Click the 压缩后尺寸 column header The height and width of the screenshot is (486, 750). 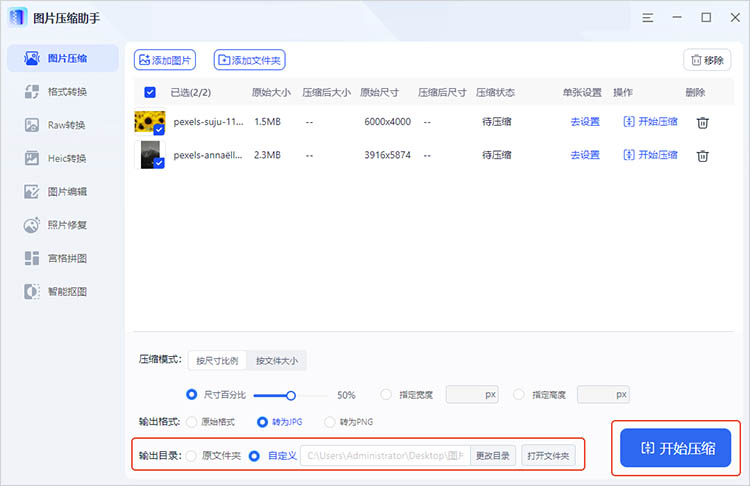(x=442, y=92)
